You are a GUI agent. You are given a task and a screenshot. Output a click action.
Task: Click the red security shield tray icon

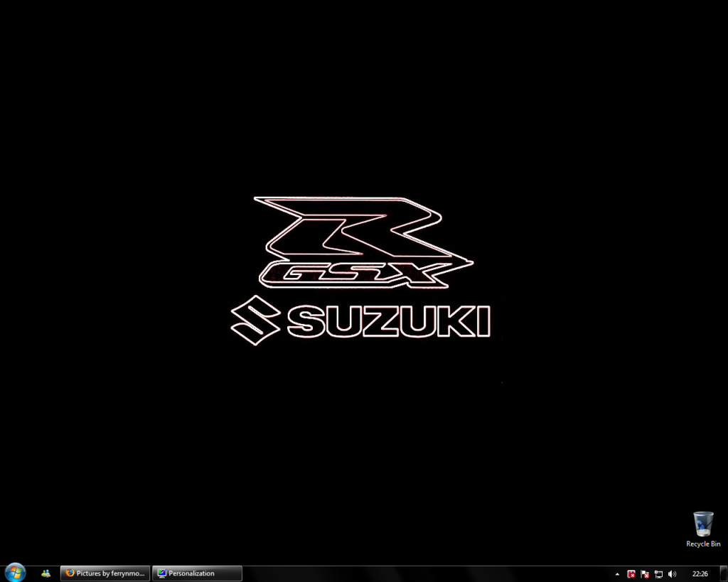click(x=631, y=574)
